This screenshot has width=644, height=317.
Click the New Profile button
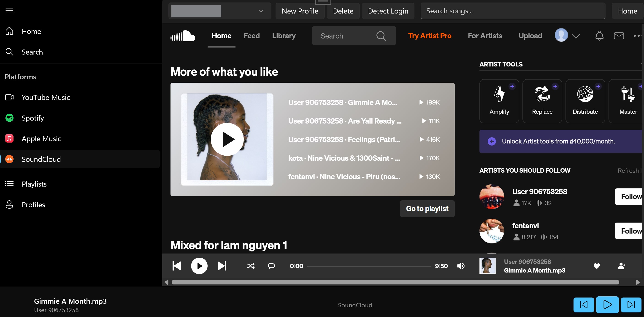(300, 11)
